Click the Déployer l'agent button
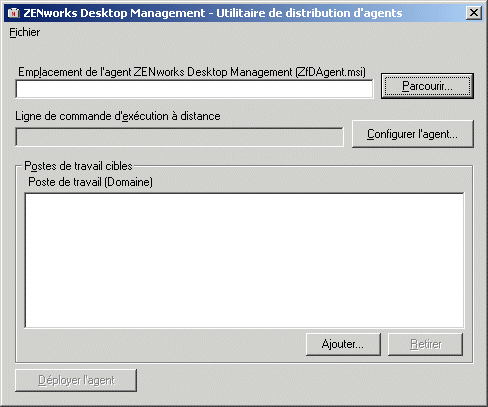The height and width of the screenshot is (407, 488). [76, 380]
